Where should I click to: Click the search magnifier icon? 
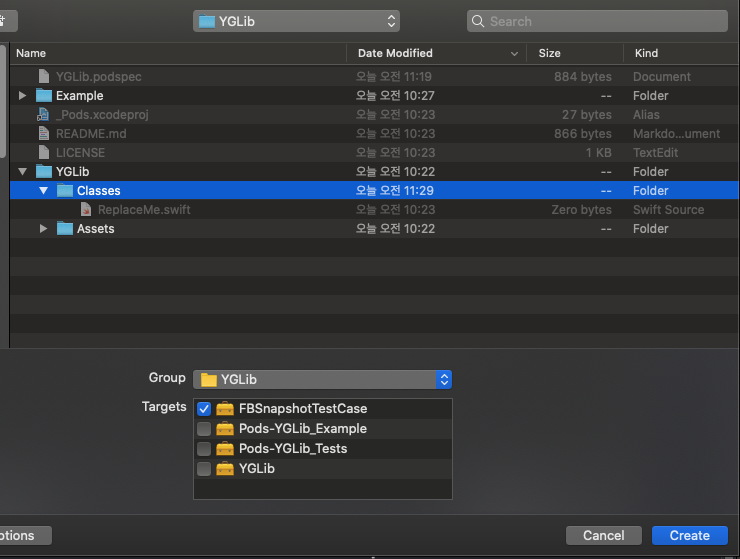[x=478, y=21]
